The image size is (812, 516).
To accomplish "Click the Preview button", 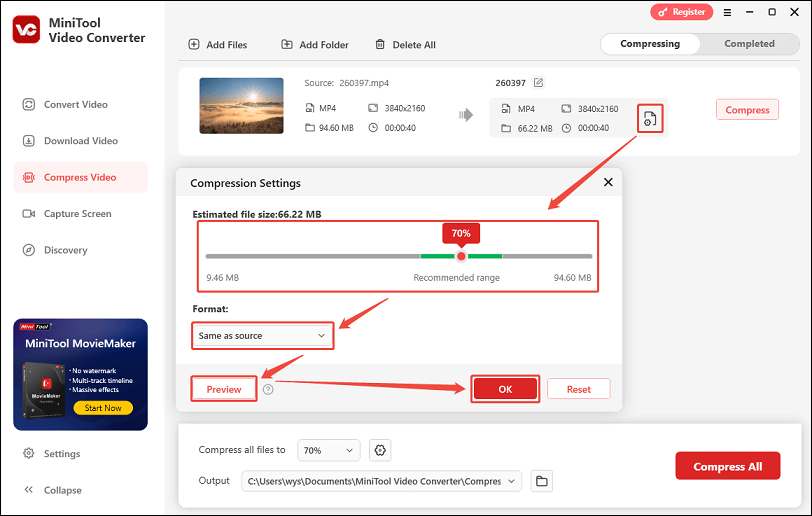I will click(224, 389).
